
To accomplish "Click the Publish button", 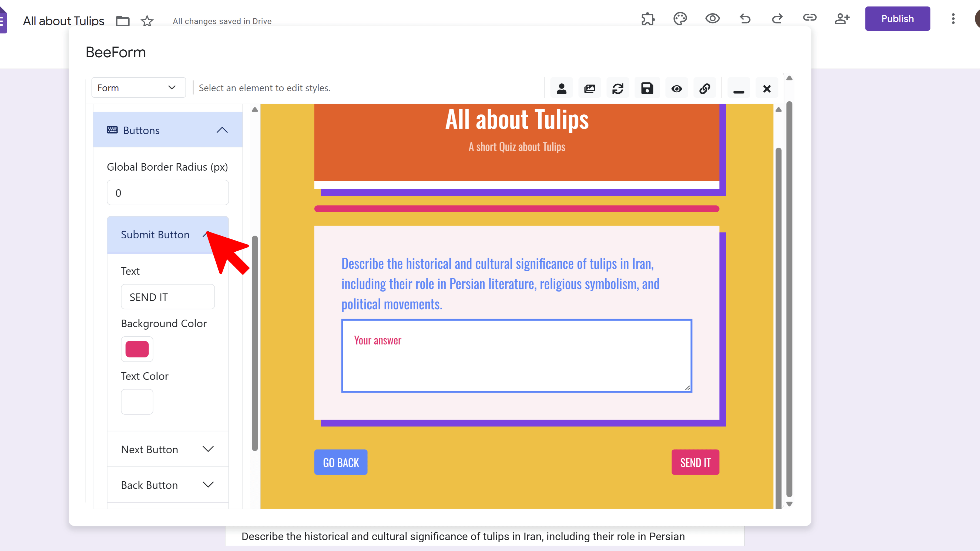I will click(x=897, y=19).
